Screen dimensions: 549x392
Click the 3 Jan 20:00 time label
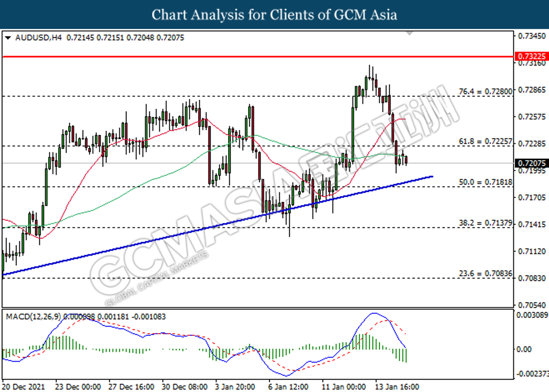235,387
